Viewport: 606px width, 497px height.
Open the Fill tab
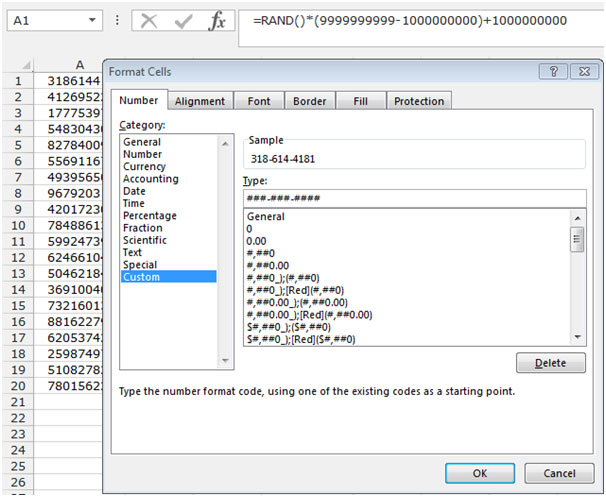pos(360,101)
